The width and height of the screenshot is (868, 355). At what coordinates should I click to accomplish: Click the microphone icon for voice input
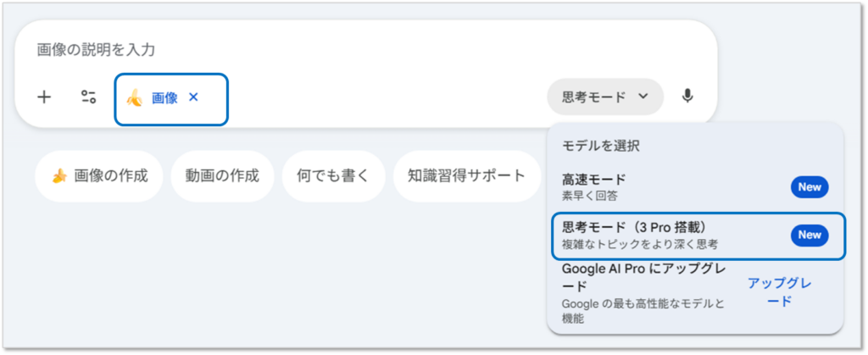pos(687,97)
